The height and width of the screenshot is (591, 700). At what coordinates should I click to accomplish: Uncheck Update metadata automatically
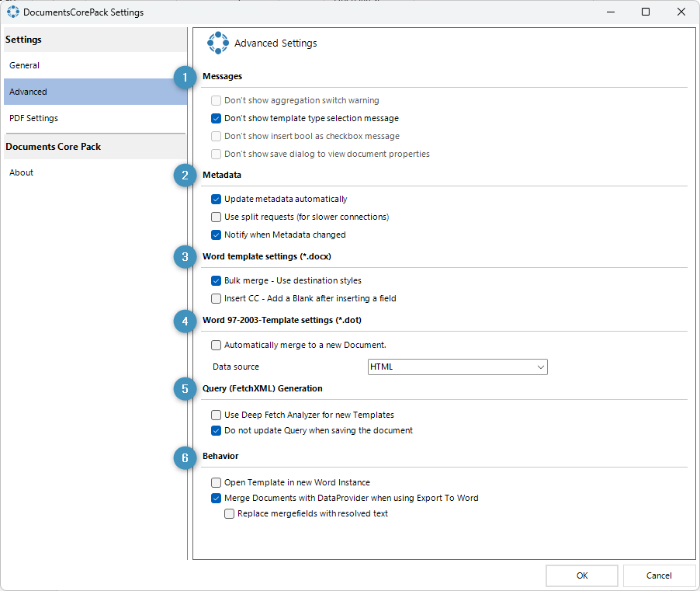point(216,200)
